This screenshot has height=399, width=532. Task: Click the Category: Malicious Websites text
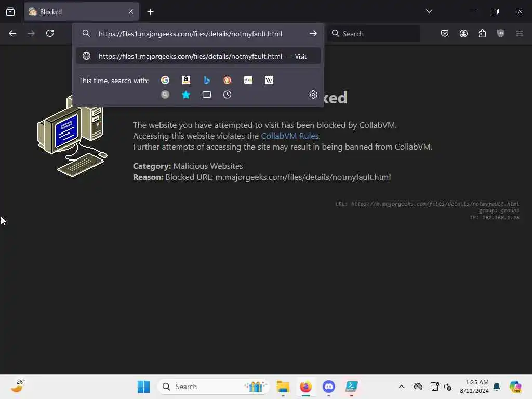(x=188, y=166)
